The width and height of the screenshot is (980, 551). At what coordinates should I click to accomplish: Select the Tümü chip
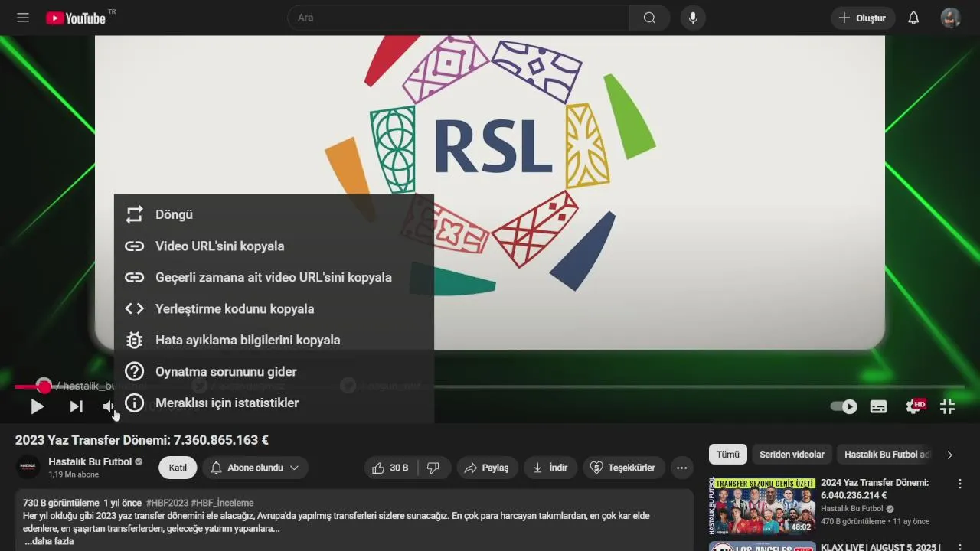tap(728, 455)
